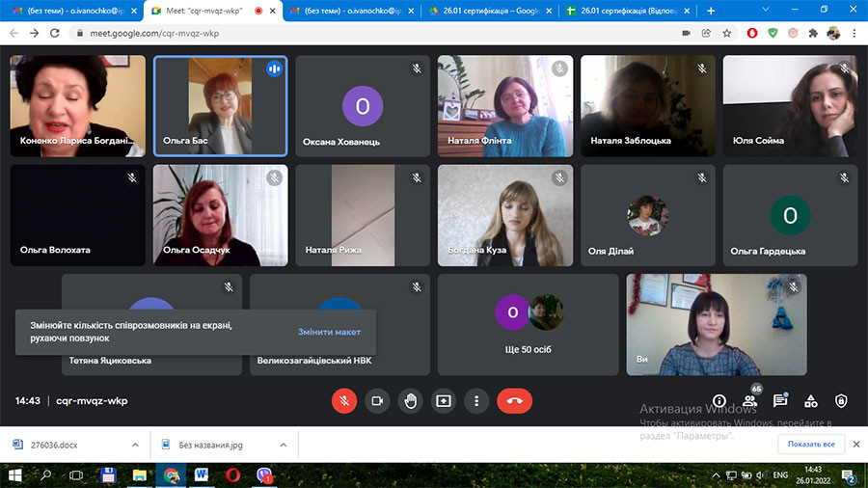The image size is (868, 488).
Task: Open Viber from the taskbar
Action: pos(264,475)
